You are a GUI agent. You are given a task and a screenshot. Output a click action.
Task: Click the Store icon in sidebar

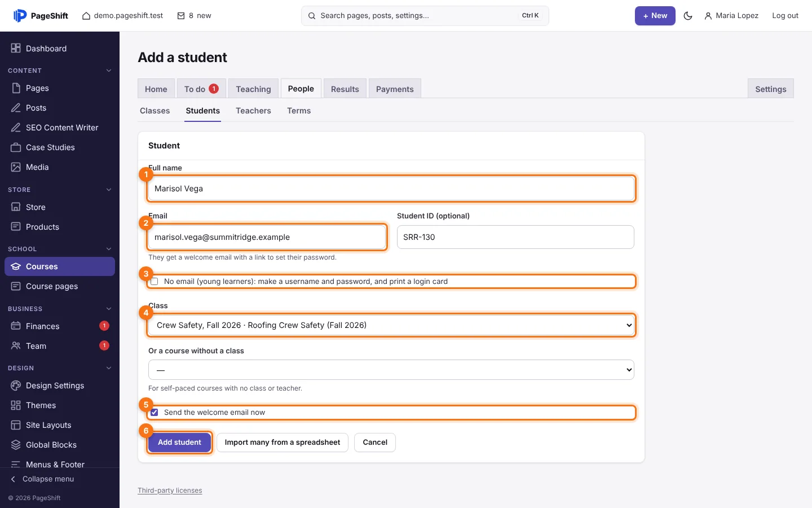click(16, 207)
